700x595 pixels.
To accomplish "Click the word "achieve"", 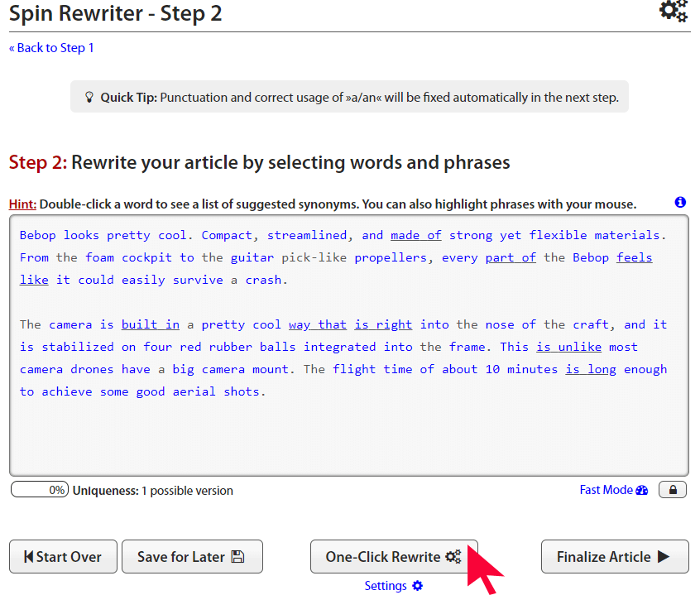I will 66,391.
